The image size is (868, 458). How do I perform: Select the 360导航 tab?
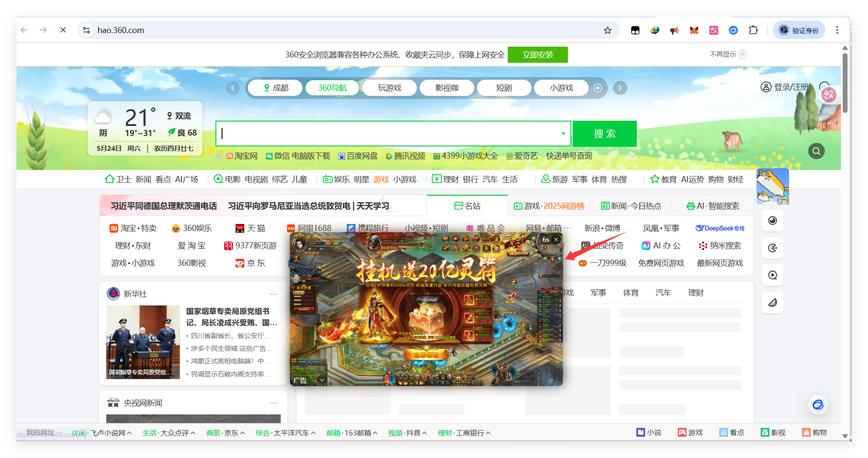332,88
